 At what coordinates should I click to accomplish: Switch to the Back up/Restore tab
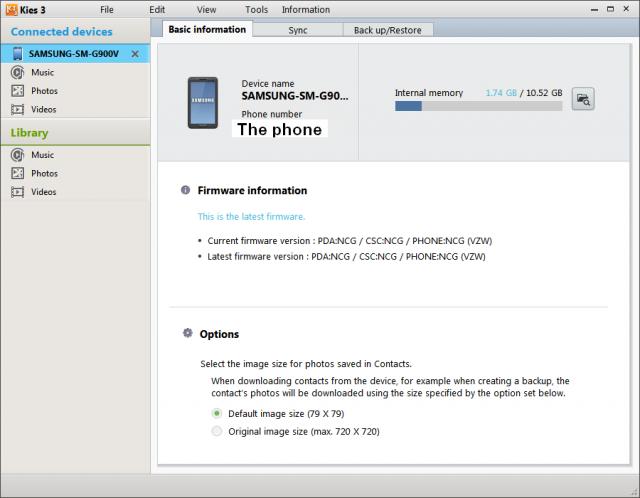point(388,30)
